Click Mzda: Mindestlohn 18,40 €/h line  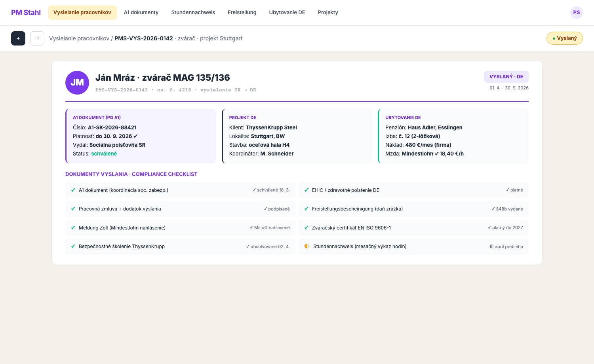425,154
